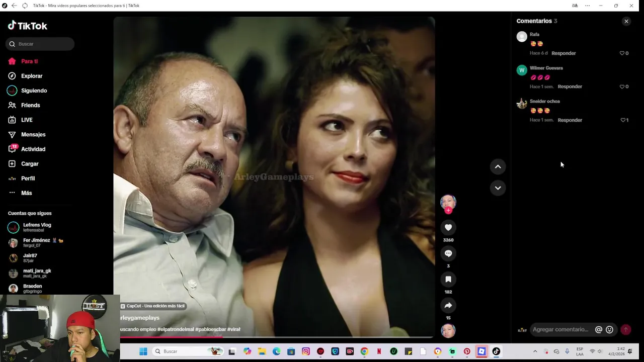This screenshot has height=362, width=644.
Task: Open Microsoft Edge from the taskbar
Action: coord(276,351)
